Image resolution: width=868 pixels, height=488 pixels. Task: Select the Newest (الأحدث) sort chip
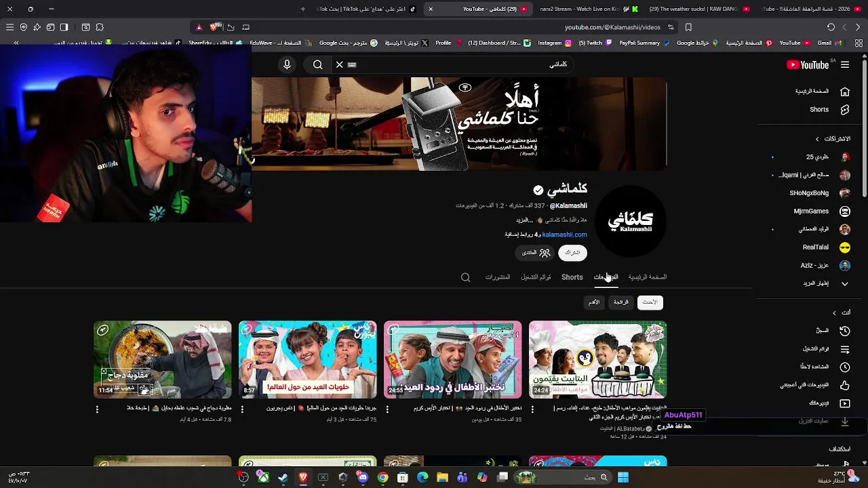(x=650, y=302)
